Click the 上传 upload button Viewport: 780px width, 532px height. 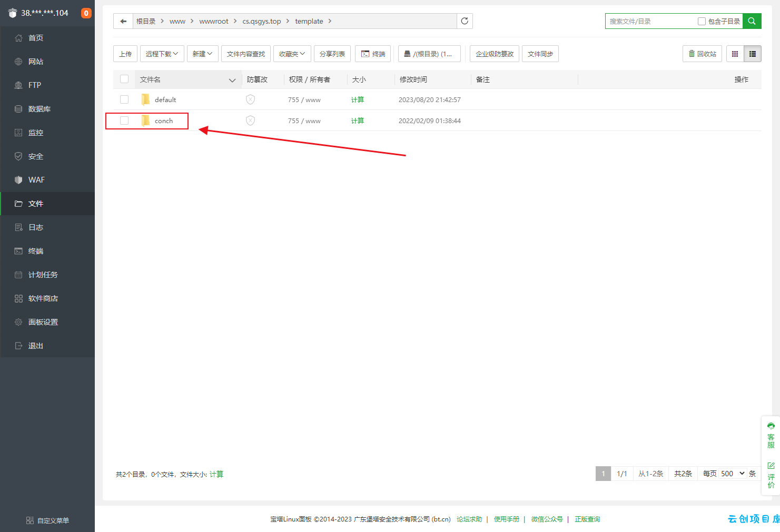pos(125,54)
